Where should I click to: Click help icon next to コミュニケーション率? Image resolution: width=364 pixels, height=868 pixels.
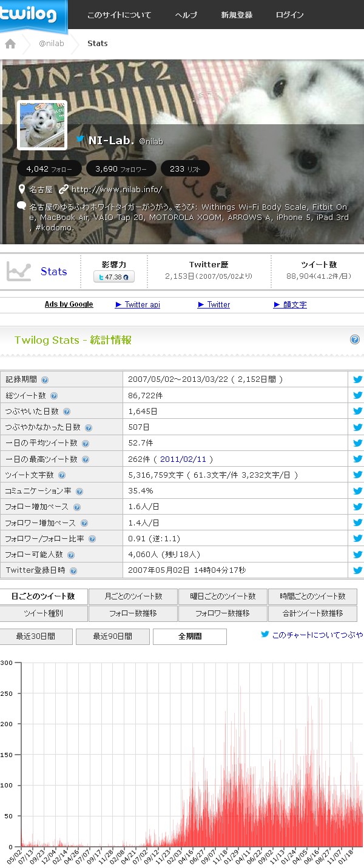[79, 492]
